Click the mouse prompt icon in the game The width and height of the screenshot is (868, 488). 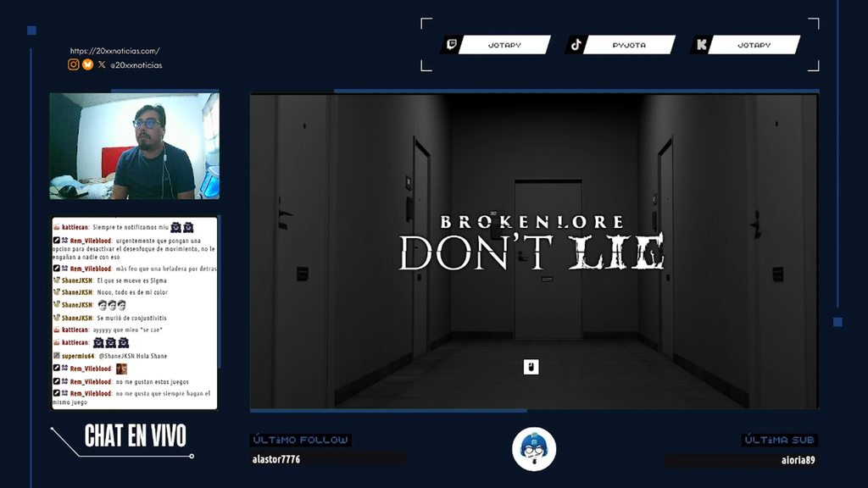[x=531, y=367]
